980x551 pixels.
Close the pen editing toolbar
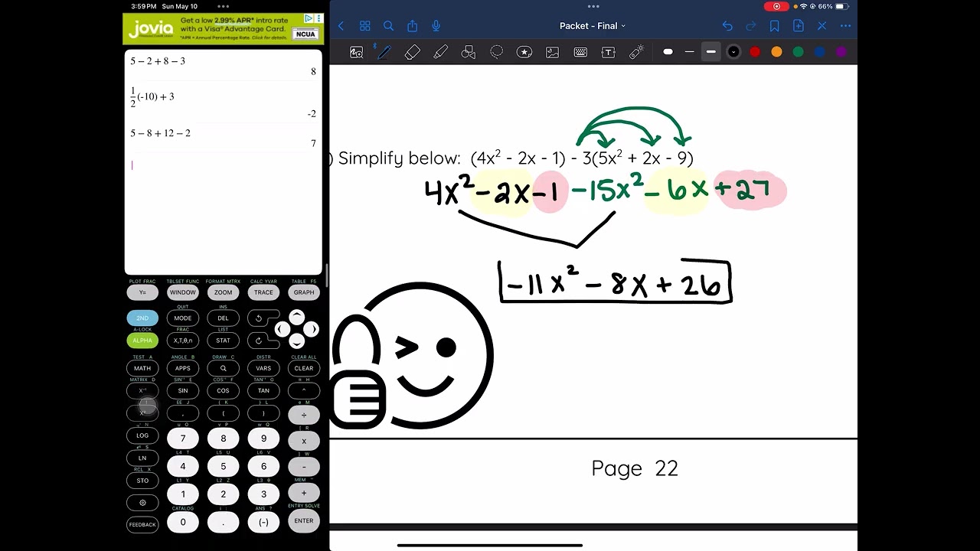[x=822, y=26]
